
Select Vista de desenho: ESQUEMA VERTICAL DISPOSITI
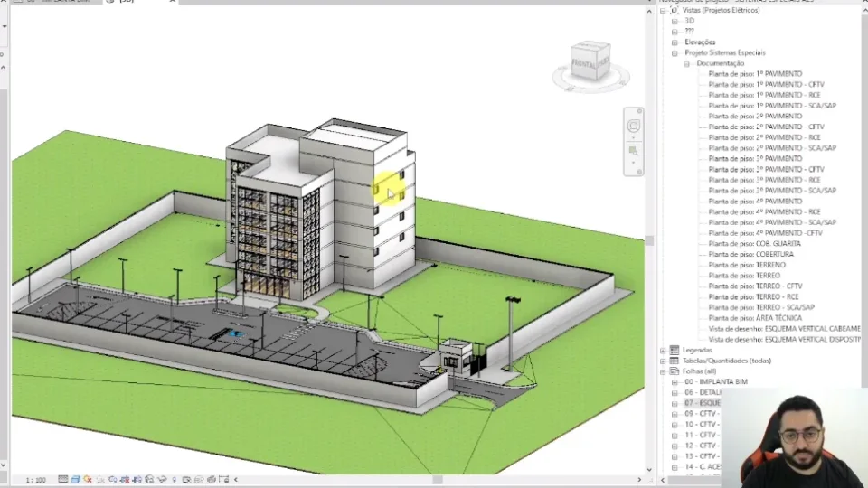[x=785, y=339]
